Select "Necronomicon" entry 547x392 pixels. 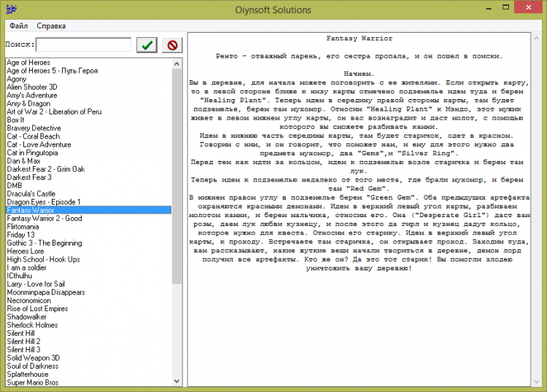coord(88,300)
